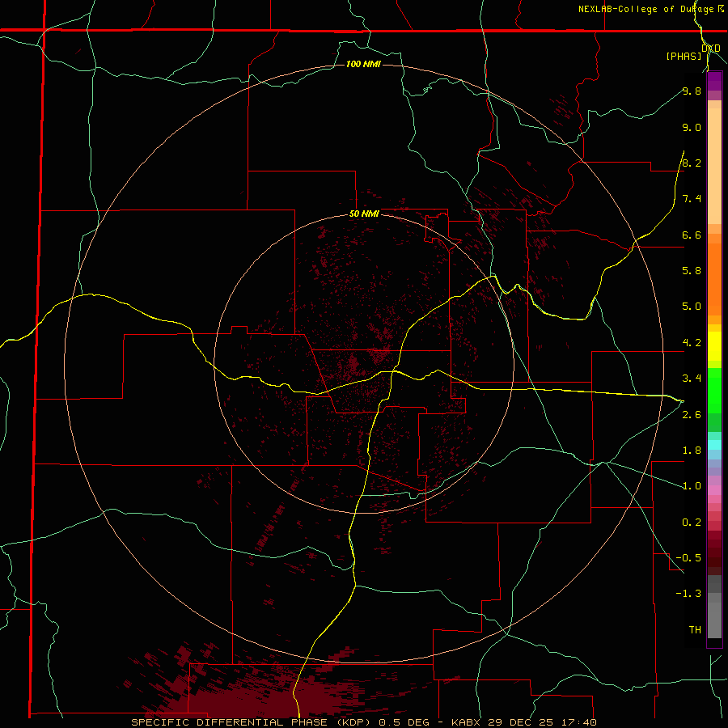This screenshot has height=728, width=728.
Task: Pick the light peach segment of color scale
Action: pos(714,166)
